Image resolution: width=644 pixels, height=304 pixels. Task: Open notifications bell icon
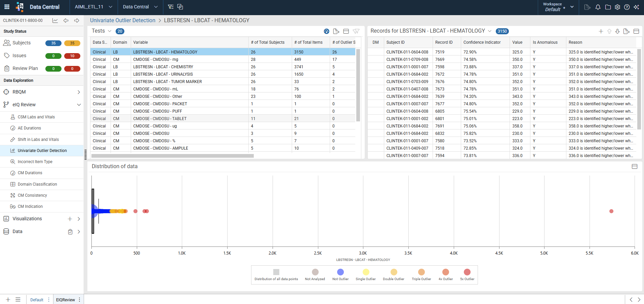[x=598, y=7]
